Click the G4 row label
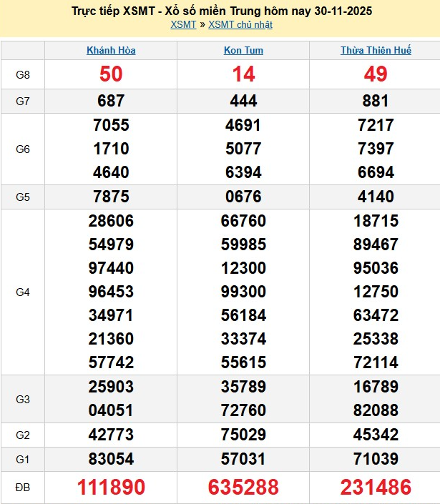Screen dimensions: 440x504 click(x=23, y=292)
